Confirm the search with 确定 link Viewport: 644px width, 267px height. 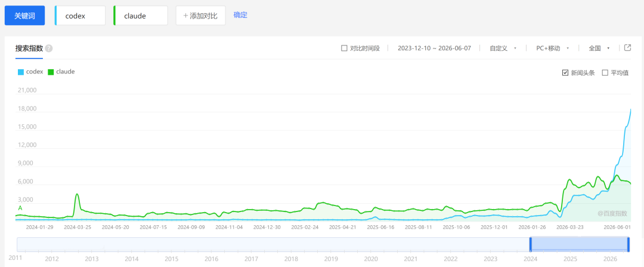coord(240,15)
